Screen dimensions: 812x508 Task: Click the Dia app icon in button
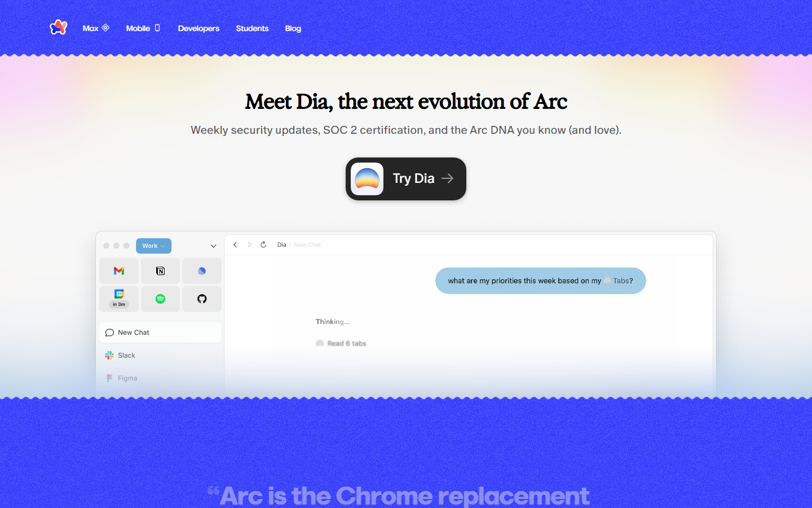[367, 179]
